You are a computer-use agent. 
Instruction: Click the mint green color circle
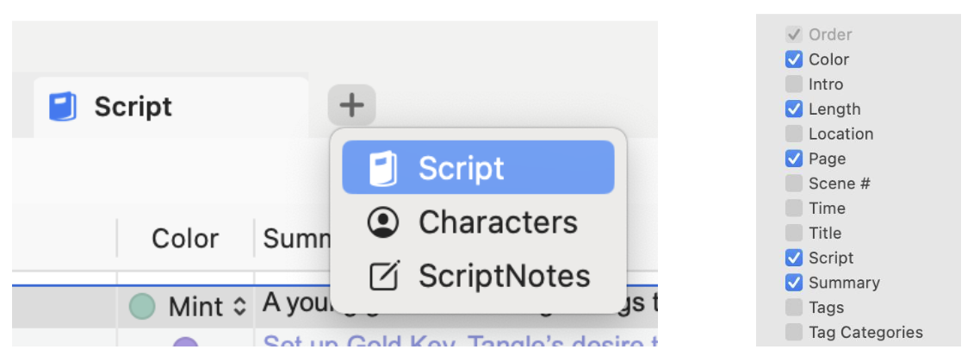(x=142, y=306)
